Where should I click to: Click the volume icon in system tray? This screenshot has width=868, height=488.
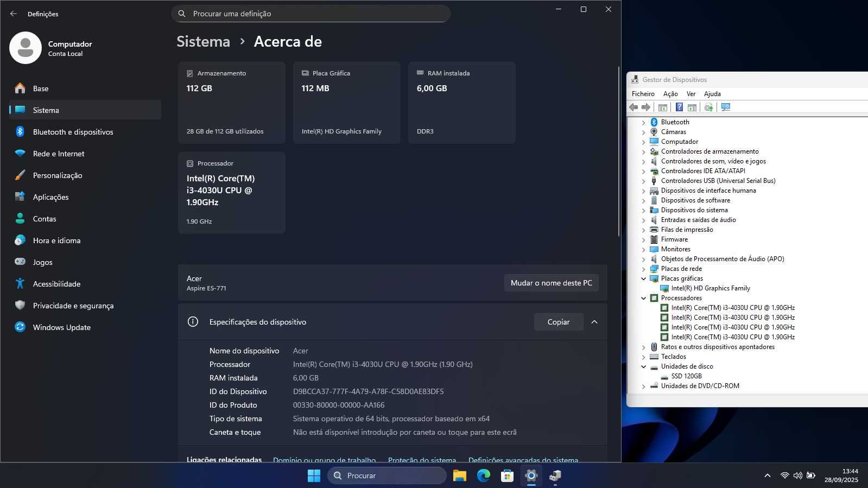click(797, 476)
